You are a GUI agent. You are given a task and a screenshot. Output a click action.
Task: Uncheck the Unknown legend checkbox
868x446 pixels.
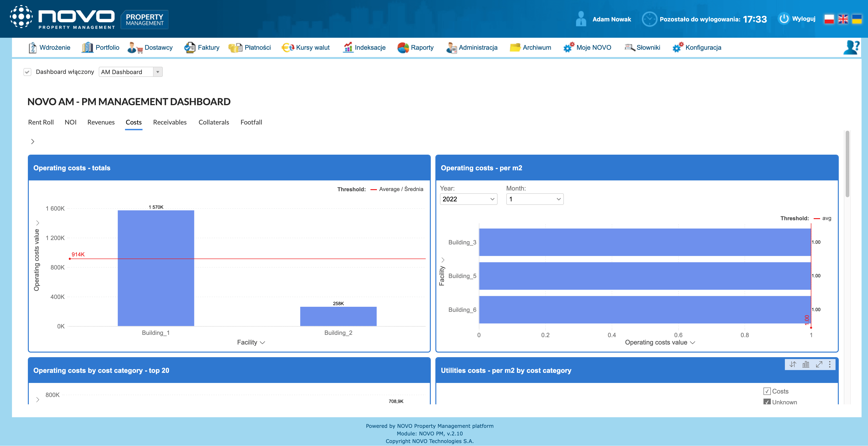tap(767, 402)
